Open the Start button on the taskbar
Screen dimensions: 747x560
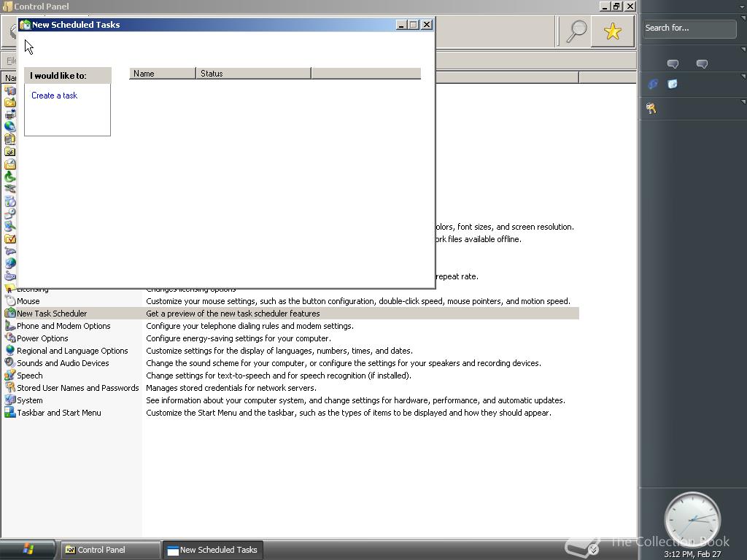point(28,550)
